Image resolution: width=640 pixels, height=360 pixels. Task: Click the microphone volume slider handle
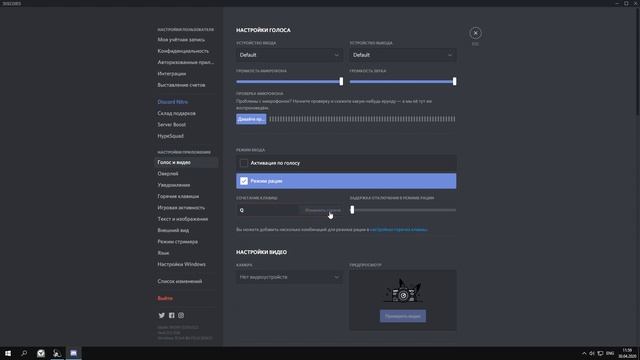pyautogui.click(x=341, y=81)
